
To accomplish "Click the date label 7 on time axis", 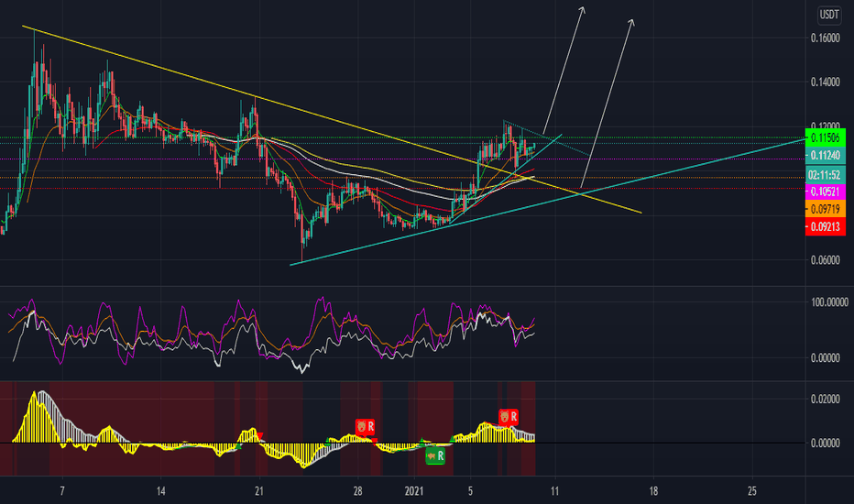I will pyautogui.click(x=62, y=491).
